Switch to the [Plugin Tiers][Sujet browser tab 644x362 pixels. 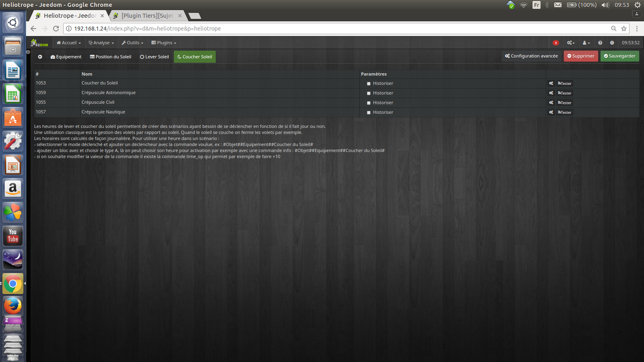click(148, 16)
